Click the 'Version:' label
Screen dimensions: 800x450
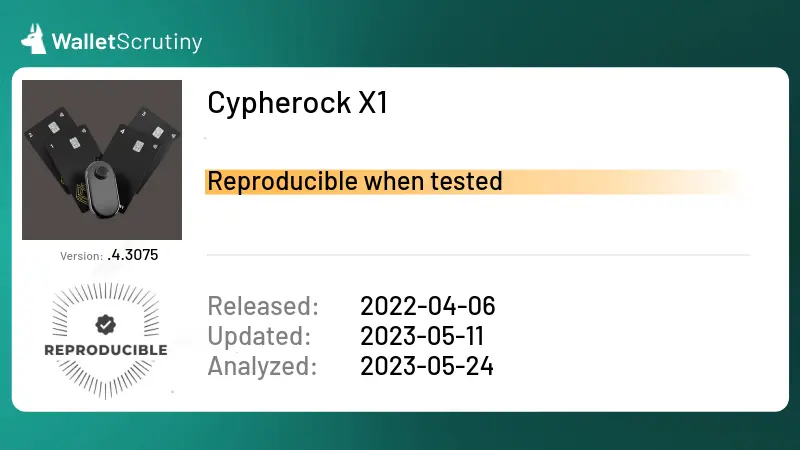click(x=81, y=256)
